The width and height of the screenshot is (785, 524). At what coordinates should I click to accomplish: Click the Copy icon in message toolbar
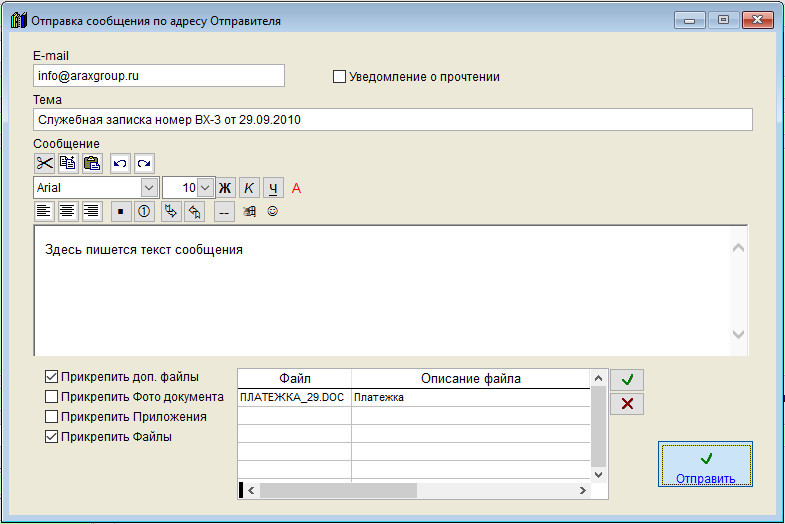click(68, 163)
